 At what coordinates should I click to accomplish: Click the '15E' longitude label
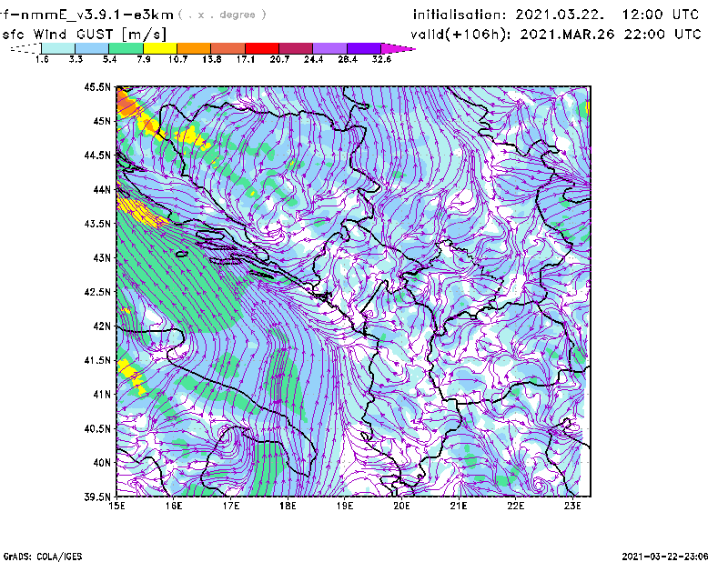(116, 506)
